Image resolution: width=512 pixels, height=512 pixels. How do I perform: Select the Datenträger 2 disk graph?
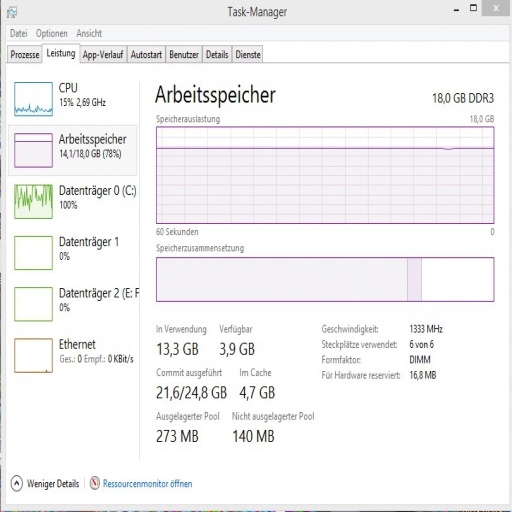pos(33,304)
